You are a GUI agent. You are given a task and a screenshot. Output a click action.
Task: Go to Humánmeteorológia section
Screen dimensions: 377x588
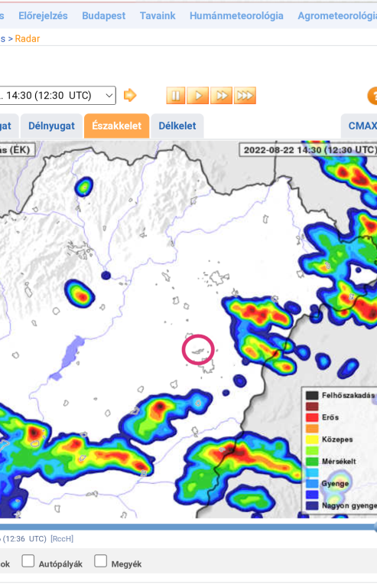[x=236, y=16]
